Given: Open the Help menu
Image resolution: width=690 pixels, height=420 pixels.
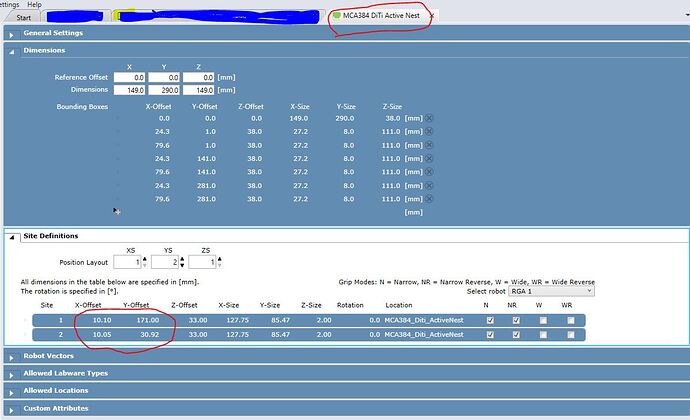Looking at the screenshot, I should click(x=34, y=4).
